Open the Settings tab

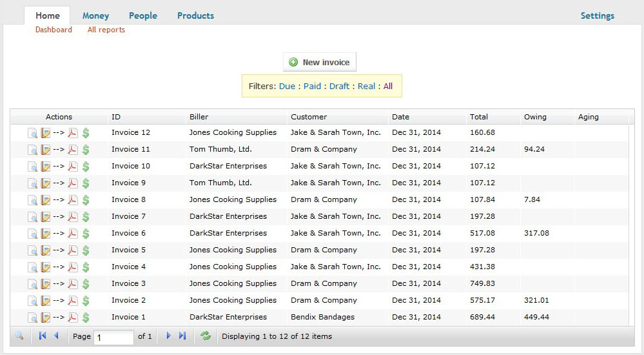pos(597,15)
